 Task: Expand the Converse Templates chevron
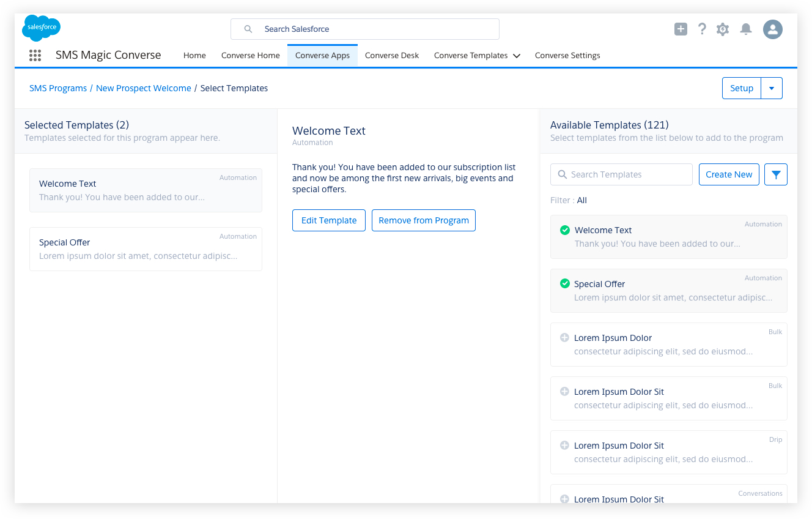pyautogui.click(x=517, y=56)
